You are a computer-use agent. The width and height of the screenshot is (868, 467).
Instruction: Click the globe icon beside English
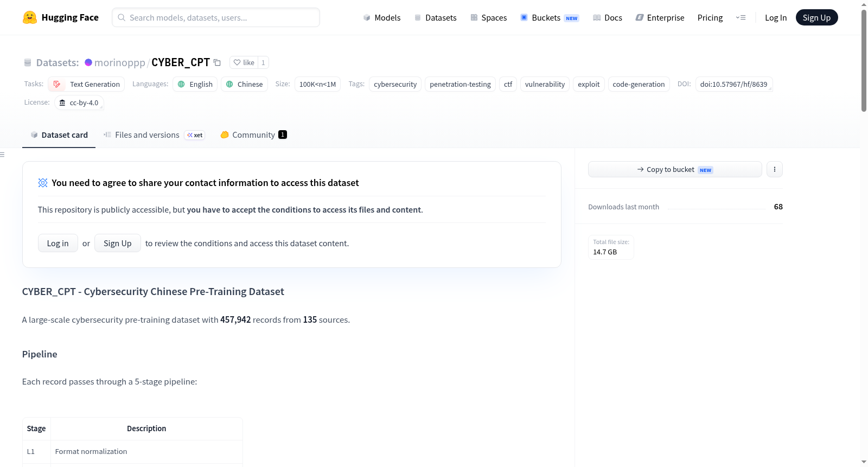point(181,84)
